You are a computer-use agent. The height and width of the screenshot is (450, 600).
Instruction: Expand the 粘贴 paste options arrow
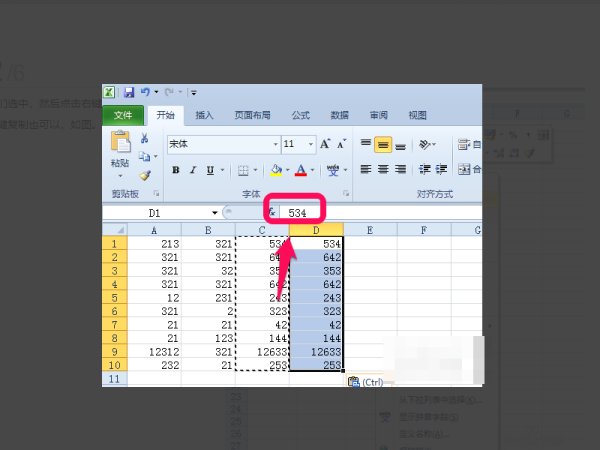tap(120, 176)
